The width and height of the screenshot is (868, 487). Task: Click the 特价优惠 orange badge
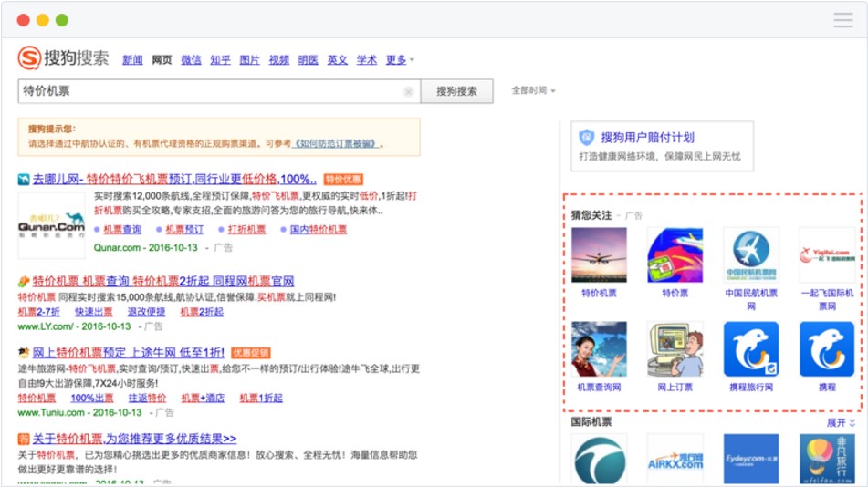coord(343,180)
